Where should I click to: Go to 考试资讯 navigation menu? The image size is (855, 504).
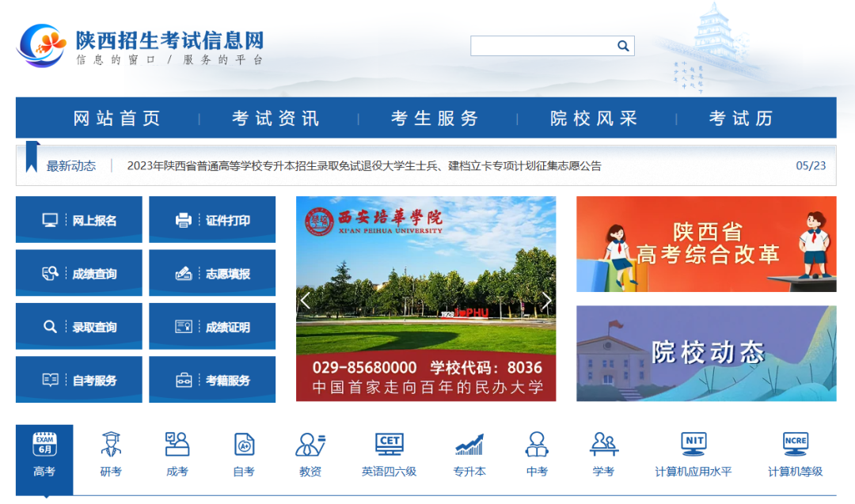pyautogui.click(x=276, y=119)
